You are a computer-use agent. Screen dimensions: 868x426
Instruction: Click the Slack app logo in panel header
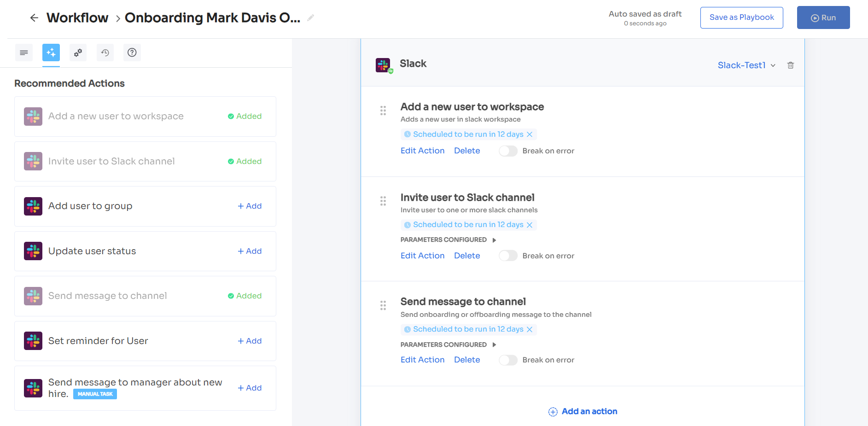pos(384,65)
